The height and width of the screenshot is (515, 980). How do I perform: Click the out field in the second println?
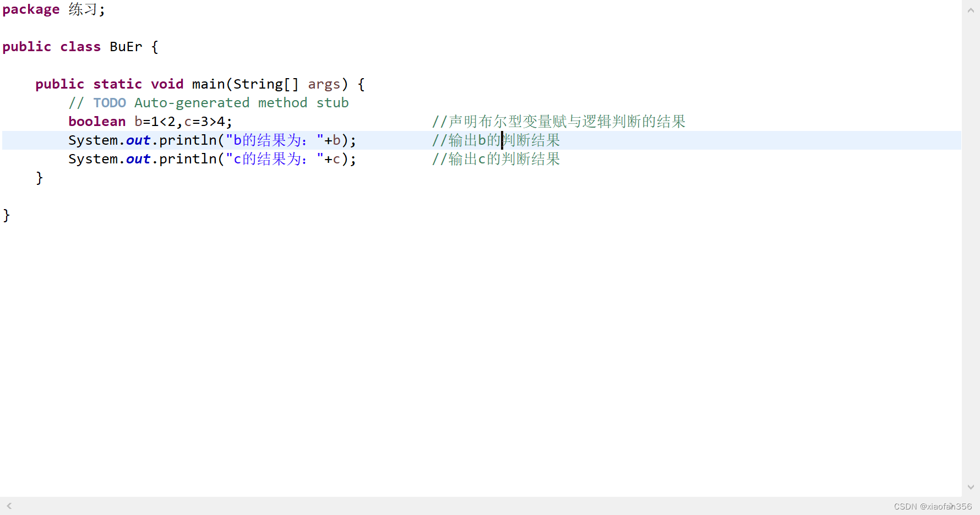138,159
